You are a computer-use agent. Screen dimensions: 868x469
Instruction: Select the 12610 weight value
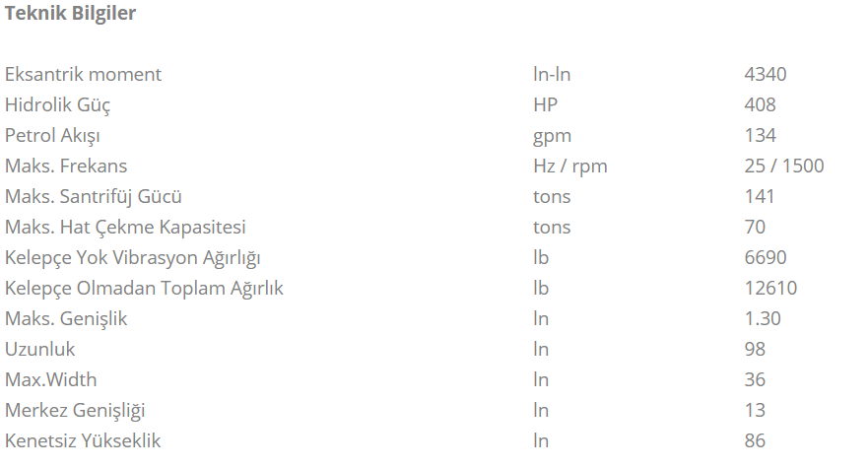coord(770,288)
